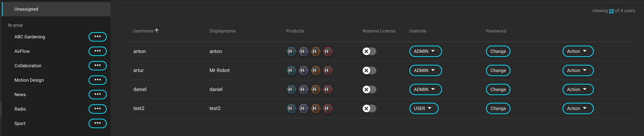Open the ADMIN userrole dropdown for artur
644x136 pixels.
(x=425, y=71)
